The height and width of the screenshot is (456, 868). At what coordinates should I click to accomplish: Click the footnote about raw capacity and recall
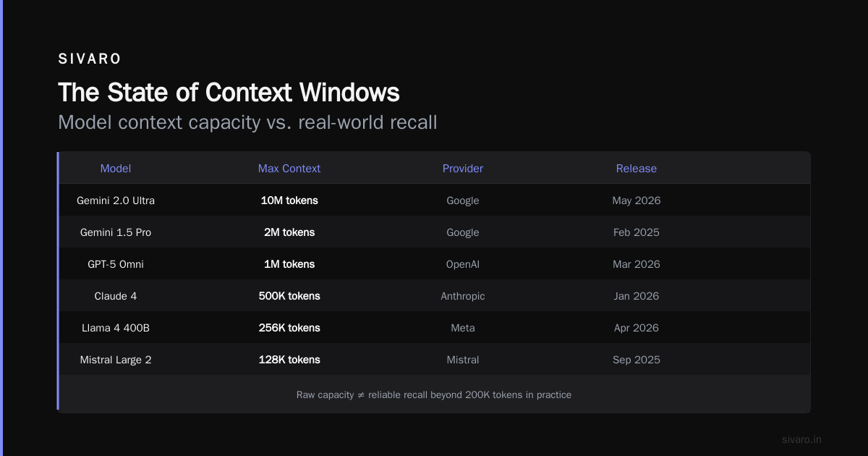[434, 395]
